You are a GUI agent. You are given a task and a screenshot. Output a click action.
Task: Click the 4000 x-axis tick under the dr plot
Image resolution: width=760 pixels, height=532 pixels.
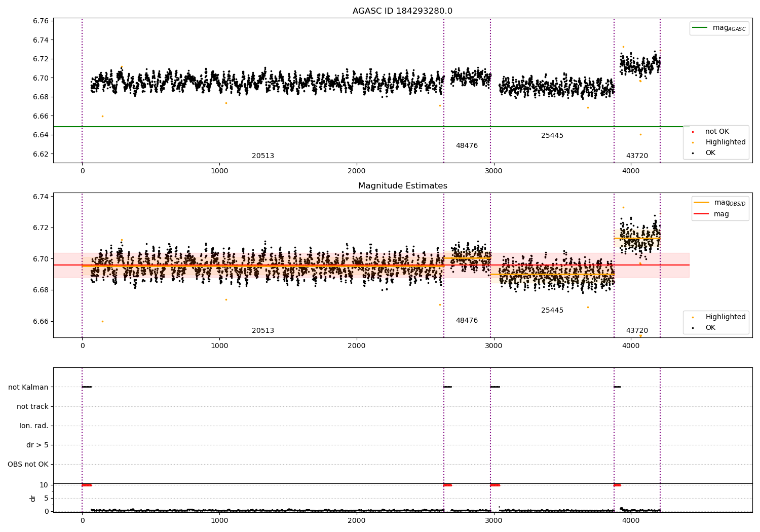pyautogui.click(x=631, y=521)
